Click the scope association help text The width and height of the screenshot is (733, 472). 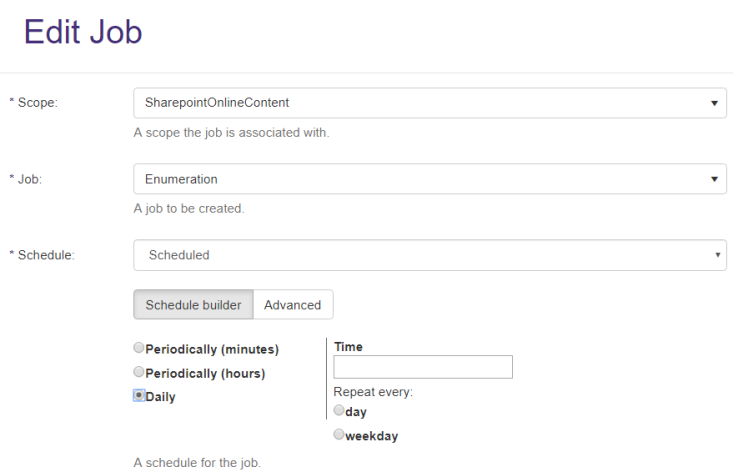point(231,132)
